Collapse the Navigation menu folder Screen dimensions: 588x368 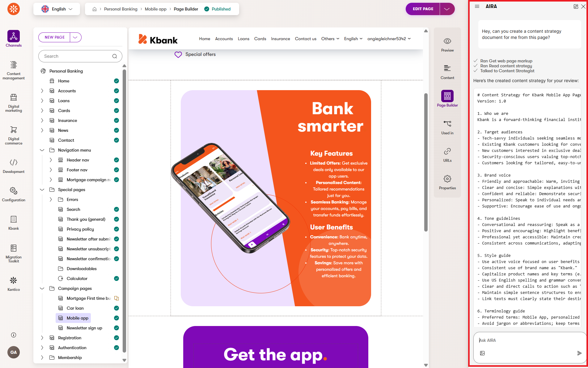[42, 150]
